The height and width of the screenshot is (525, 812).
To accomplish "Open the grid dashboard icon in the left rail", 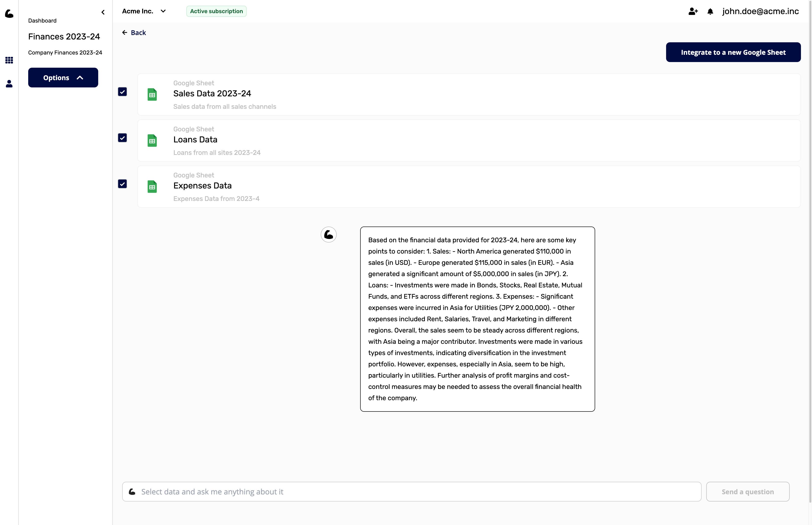I will point(9,60).
